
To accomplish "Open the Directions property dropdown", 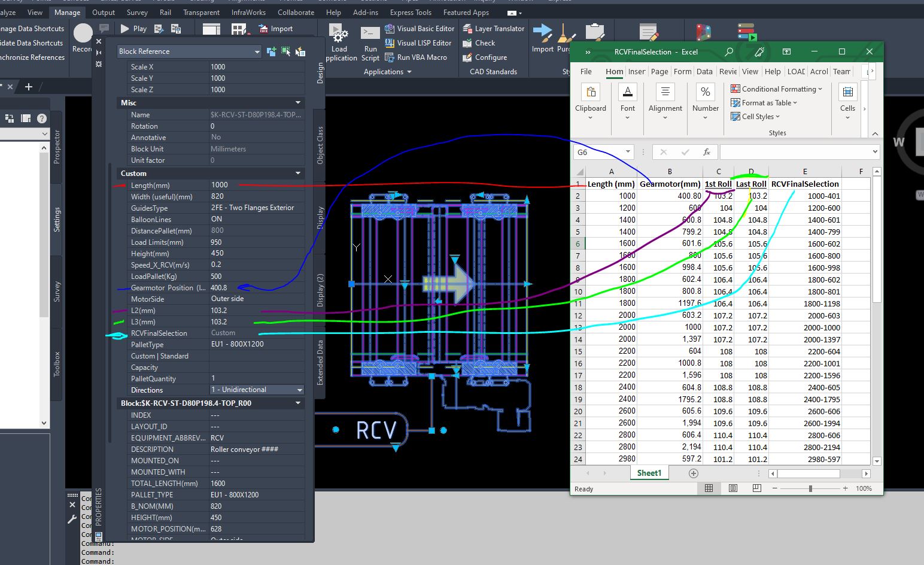I will [x=299, y=390].
